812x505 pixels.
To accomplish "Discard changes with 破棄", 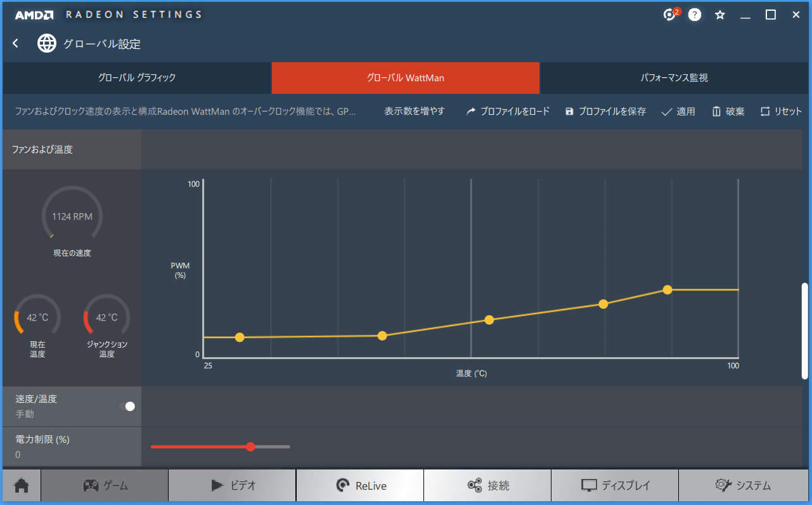I will point(728,111).
